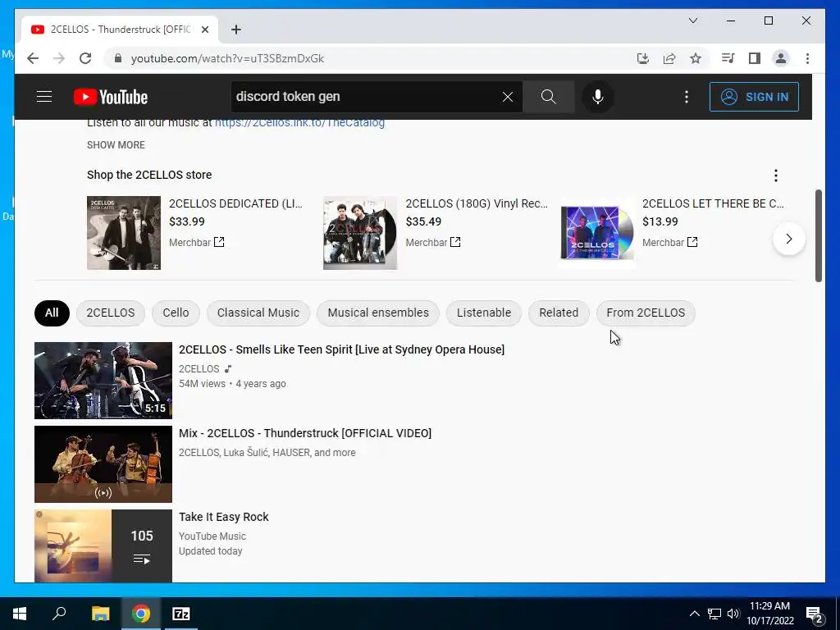
Task: Select the 2CELLOS Thunderstruck browser tab
Action: [x=120, y=30]
